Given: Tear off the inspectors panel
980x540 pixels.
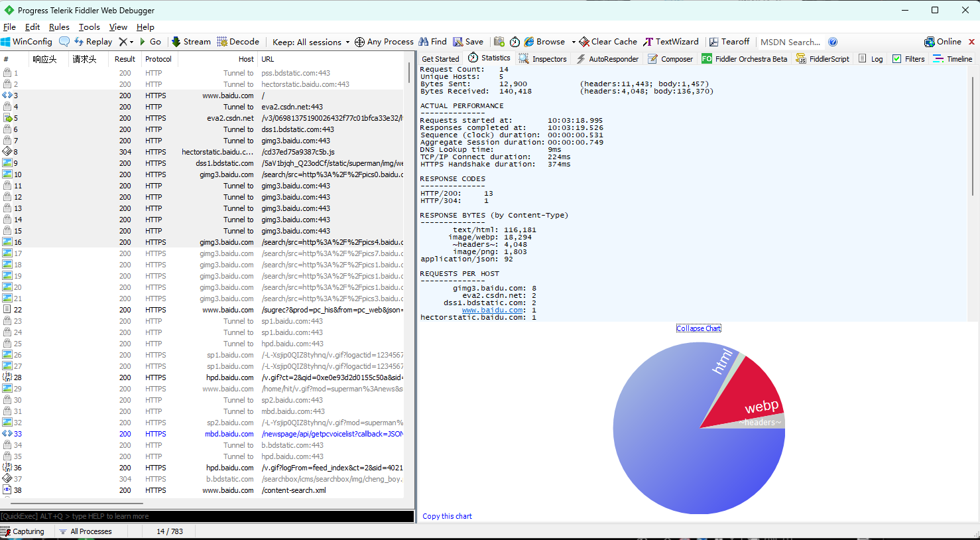Looking at the screenshot, I should pos(729,42).
